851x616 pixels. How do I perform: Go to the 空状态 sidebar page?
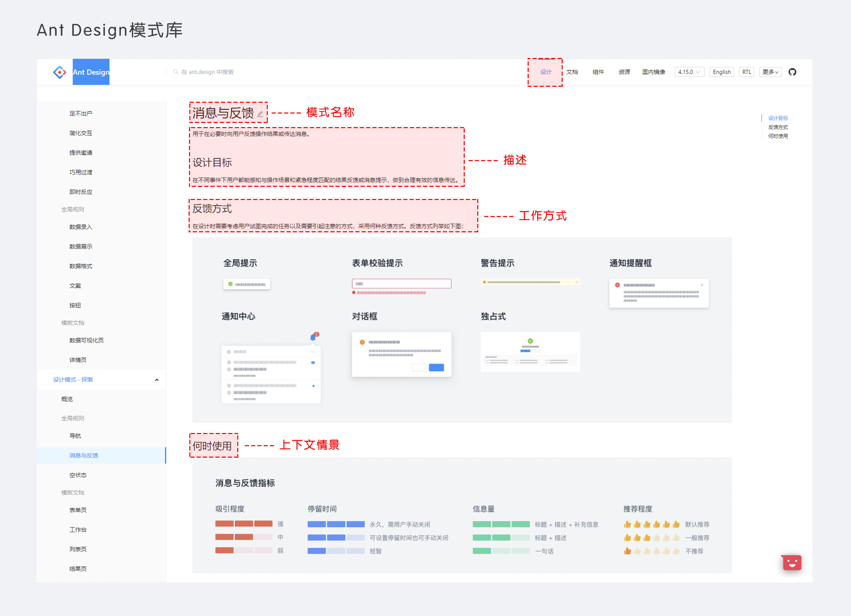tap(78, 475)
